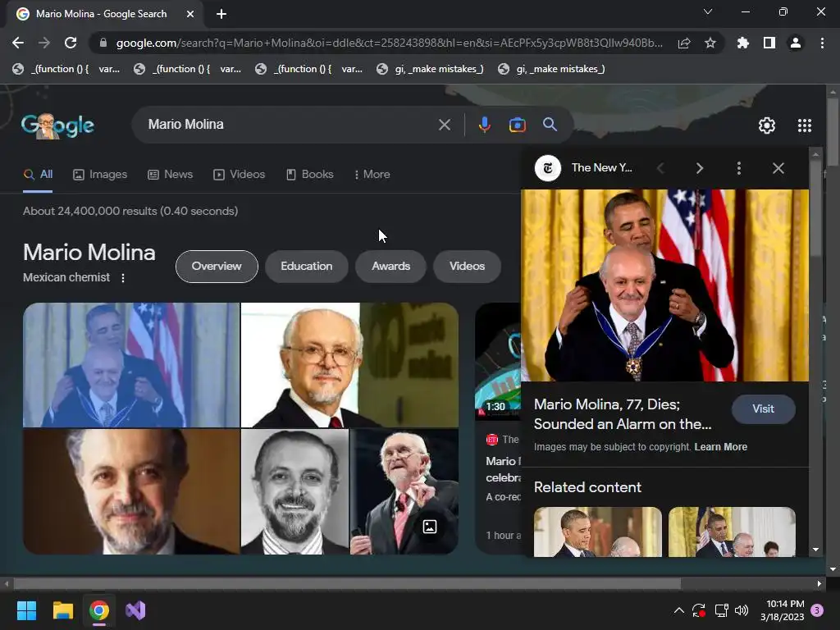
Task: Open Google quick settings gear
Action: pos(767,126)
